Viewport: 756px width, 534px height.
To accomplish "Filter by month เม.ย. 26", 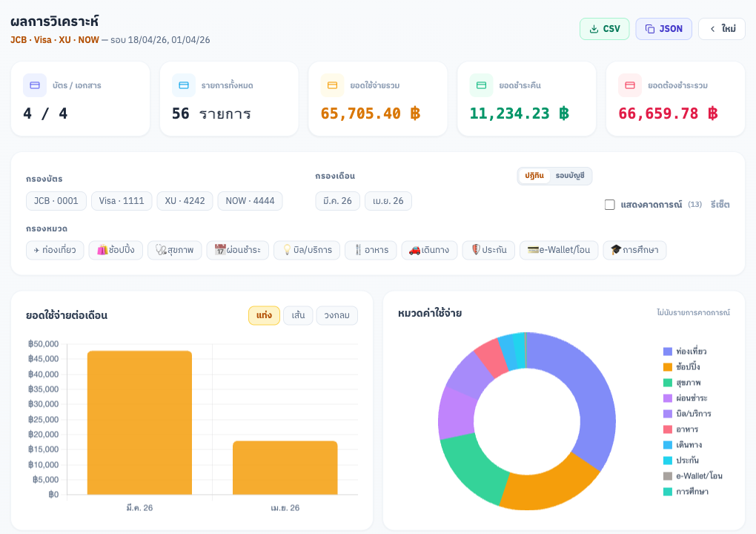I will pyautogui.click(x=388, y=201).
